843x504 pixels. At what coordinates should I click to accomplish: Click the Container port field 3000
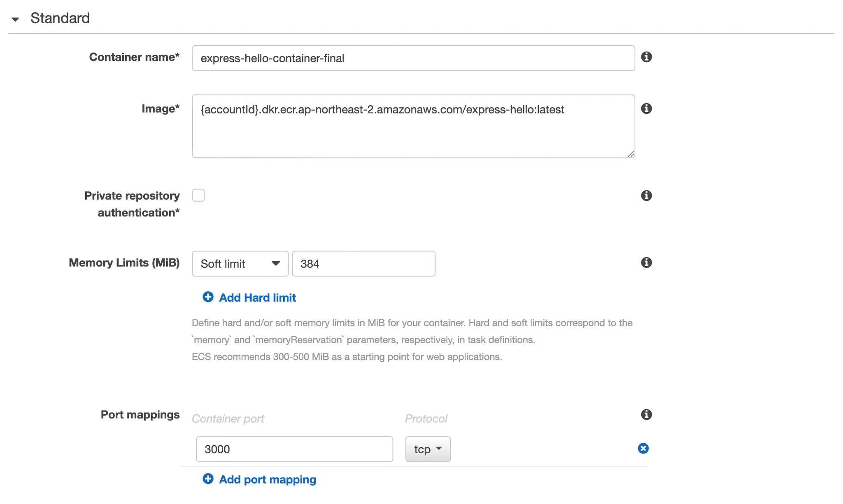click(x=294, y=449)
